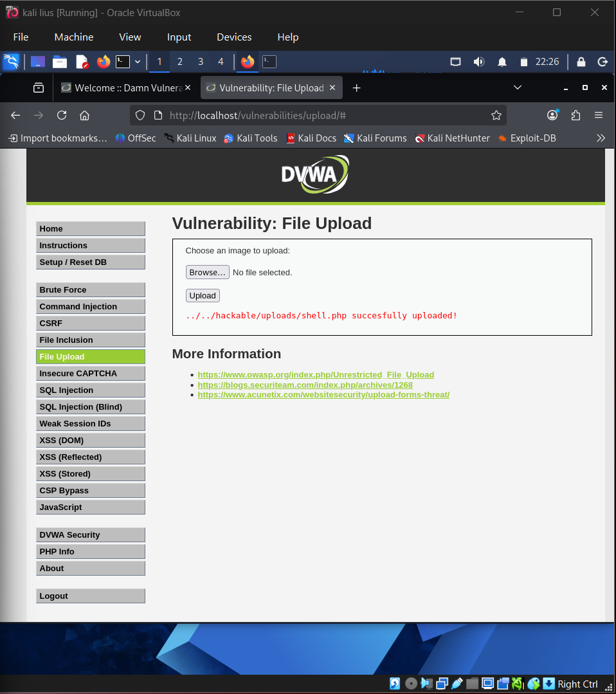Click the URL address bar
Image resolution: width=616 pixels, height=694 pixels.
(x=319, y=116)
